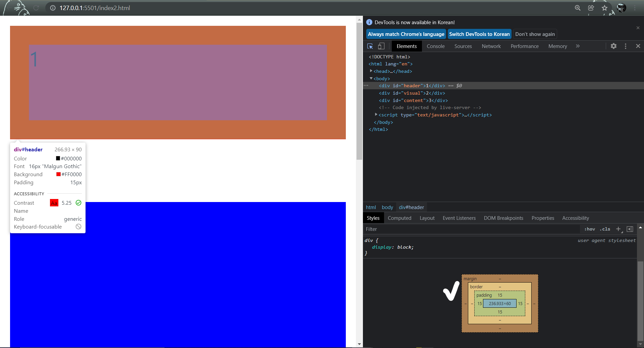Click the closing </html> tag line

coord(378,129)
